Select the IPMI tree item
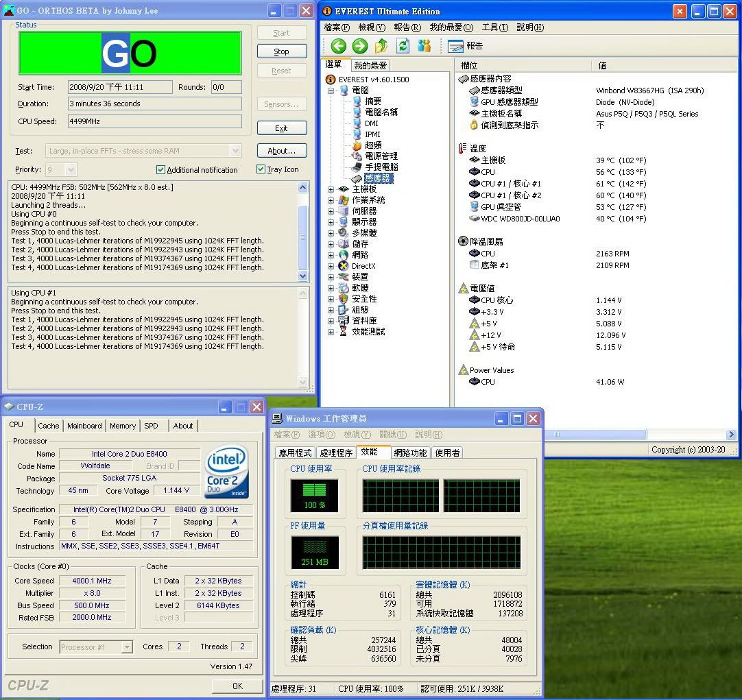The width and height of the screenshot is (742, 700). pos(372,134)
